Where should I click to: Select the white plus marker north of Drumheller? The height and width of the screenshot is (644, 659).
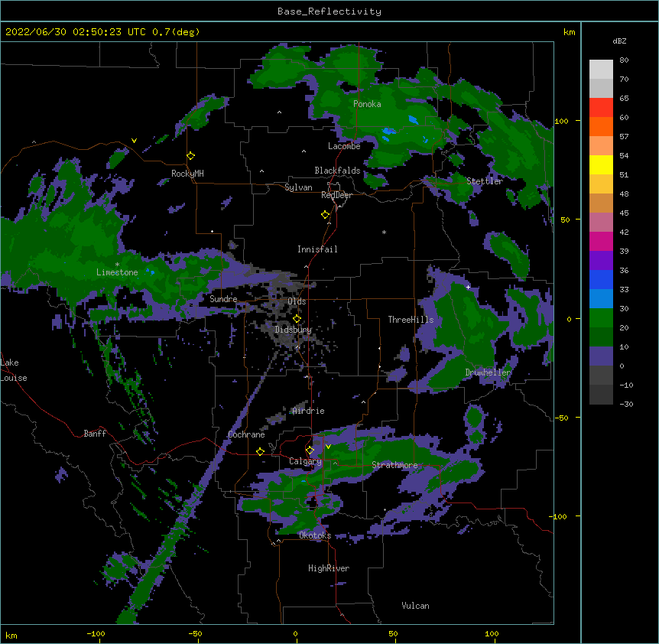tap(468, 287)
